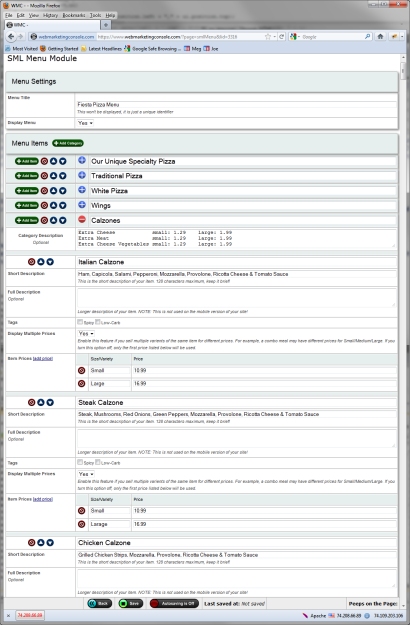The image size is (410, 625).
Task: Delete the Traditional Pizza category icon
Action: click(44, 176)
